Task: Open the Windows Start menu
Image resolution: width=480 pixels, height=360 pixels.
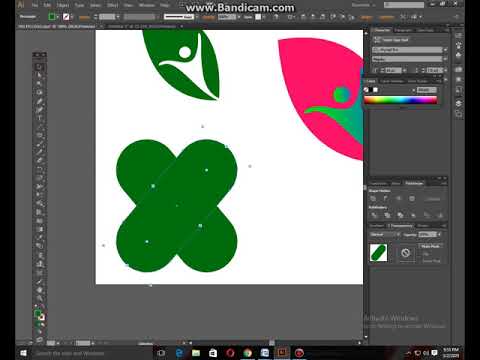Action: point(23,353)
